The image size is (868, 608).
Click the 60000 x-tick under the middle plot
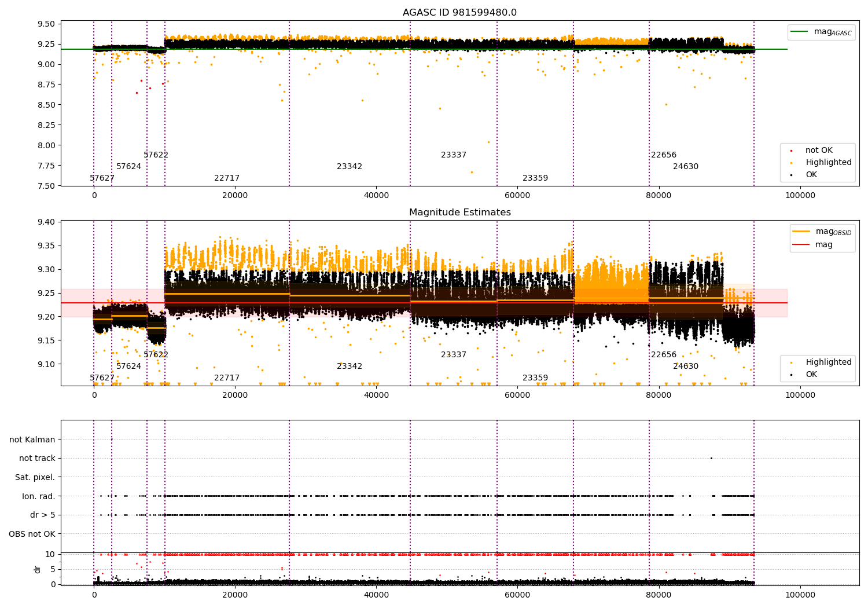click(x=517, y=395)
